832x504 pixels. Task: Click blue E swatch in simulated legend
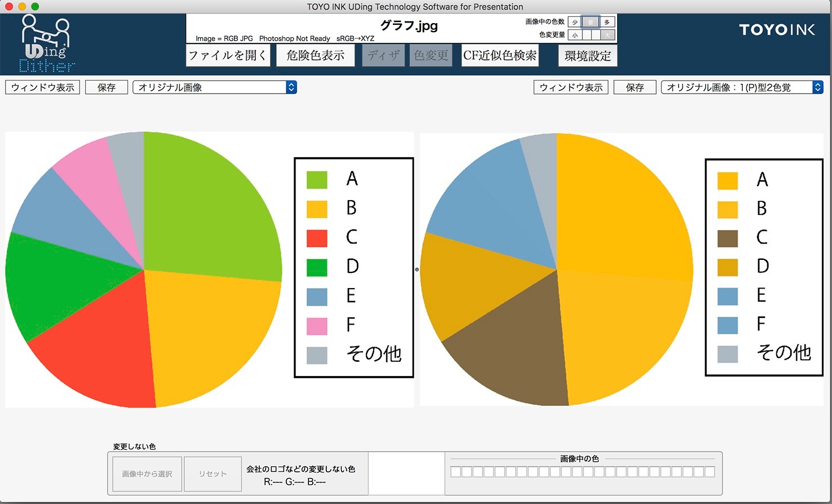(728, 296)
